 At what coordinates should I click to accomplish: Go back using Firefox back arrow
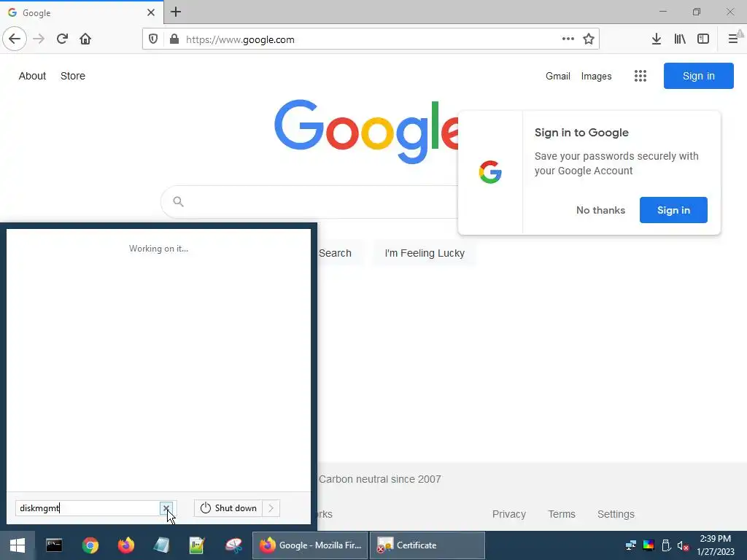[x=15, y=39]
